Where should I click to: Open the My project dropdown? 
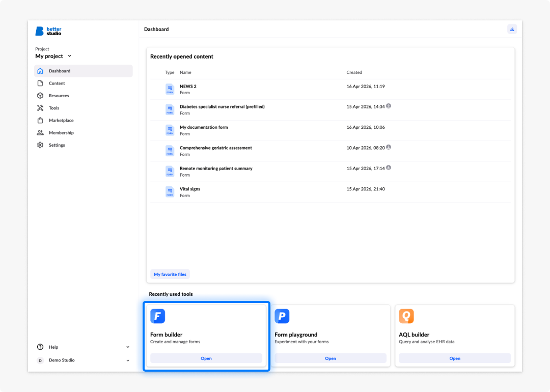coord(53,56)
